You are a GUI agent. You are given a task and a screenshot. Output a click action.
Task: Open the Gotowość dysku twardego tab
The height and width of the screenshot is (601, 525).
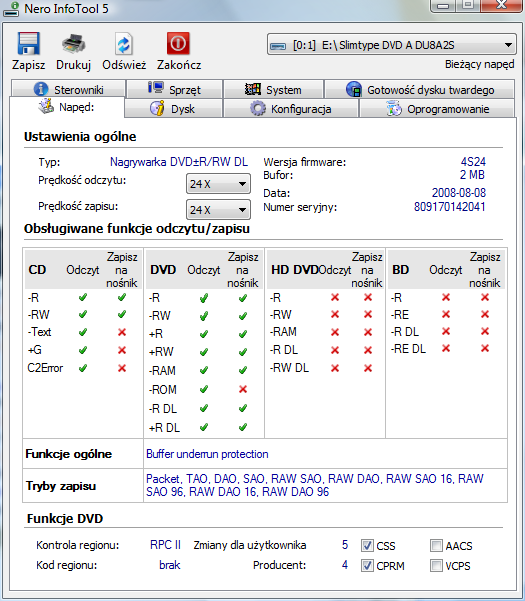[x=420, y=89]
